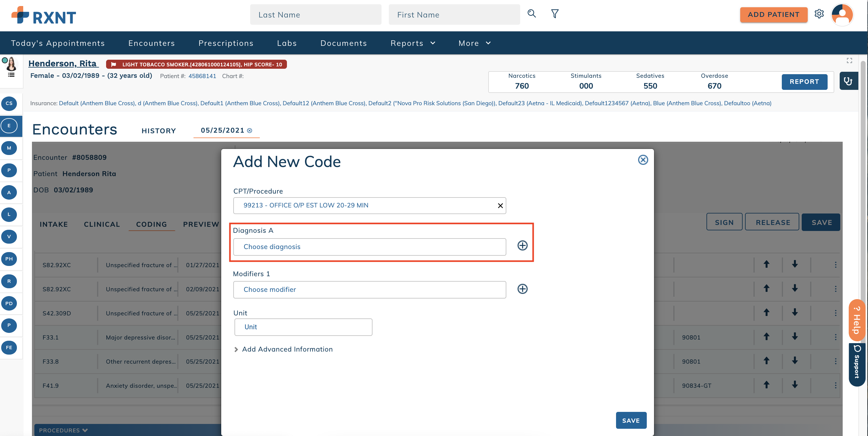Screen dimensions: 868x436
Task: Open the Support side tab
Action: pyautogui.click(x=857, y=365)
